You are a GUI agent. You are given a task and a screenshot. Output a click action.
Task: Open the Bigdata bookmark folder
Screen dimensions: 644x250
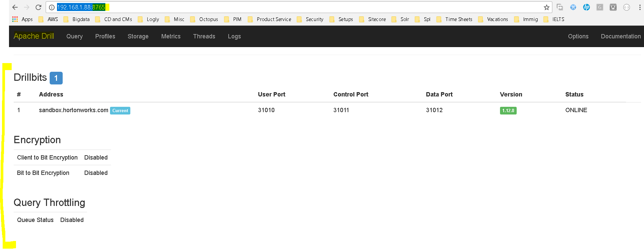point(77,19)
